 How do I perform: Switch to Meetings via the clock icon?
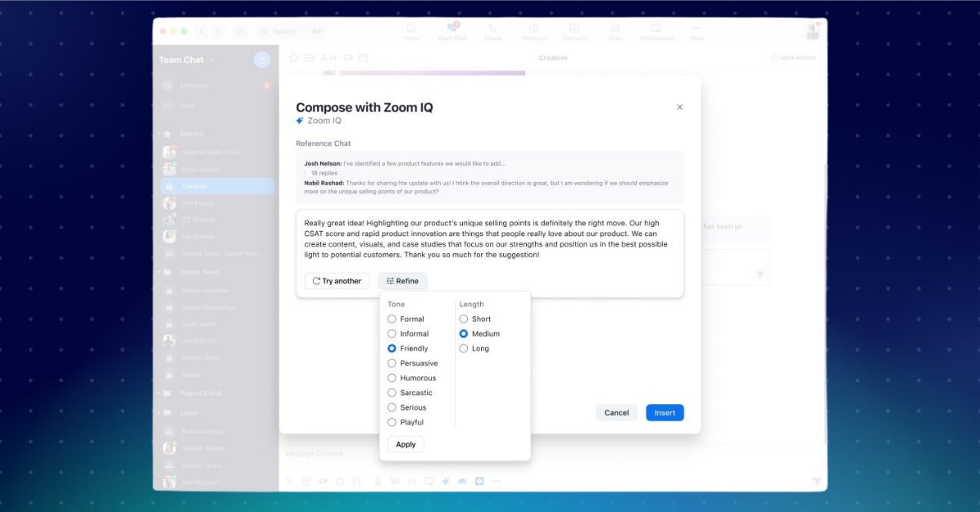tap(534, 31)
